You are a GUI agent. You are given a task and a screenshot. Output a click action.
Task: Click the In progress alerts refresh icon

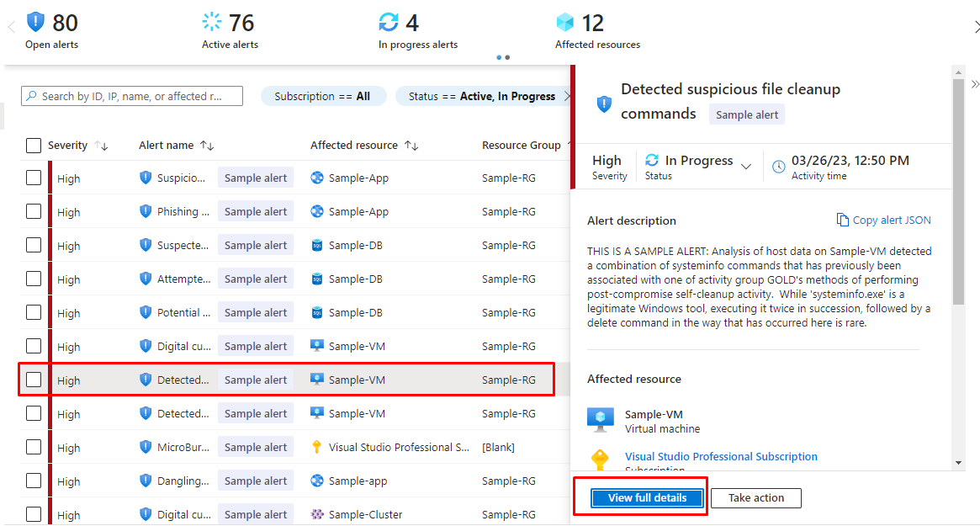[389, 22]
